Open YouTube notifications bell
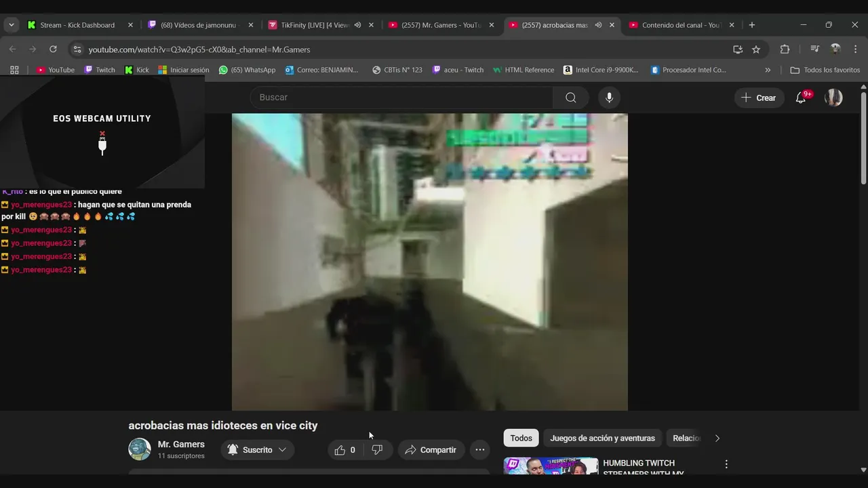The height and width of the screenshot is (488, 868). click(x=801, y=98)
